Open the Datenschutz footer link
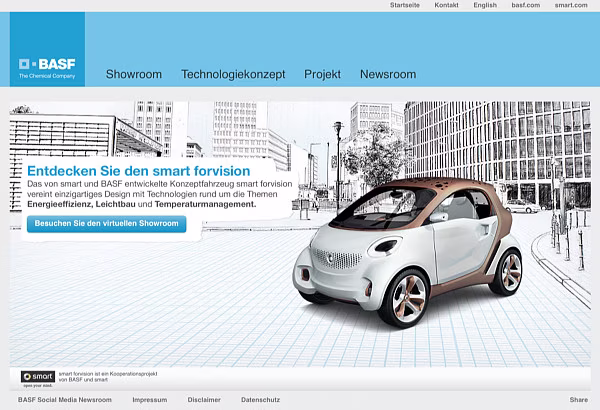 259,400
